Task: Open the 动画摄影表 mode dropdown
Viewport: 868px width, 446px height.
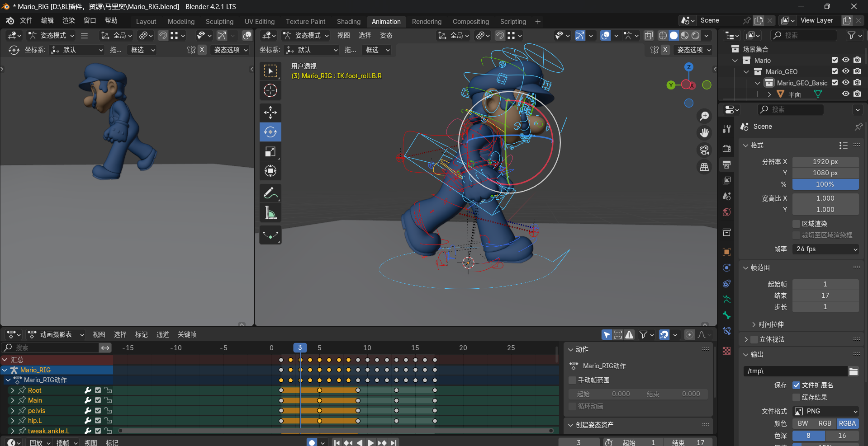Action: click(56, 334)
